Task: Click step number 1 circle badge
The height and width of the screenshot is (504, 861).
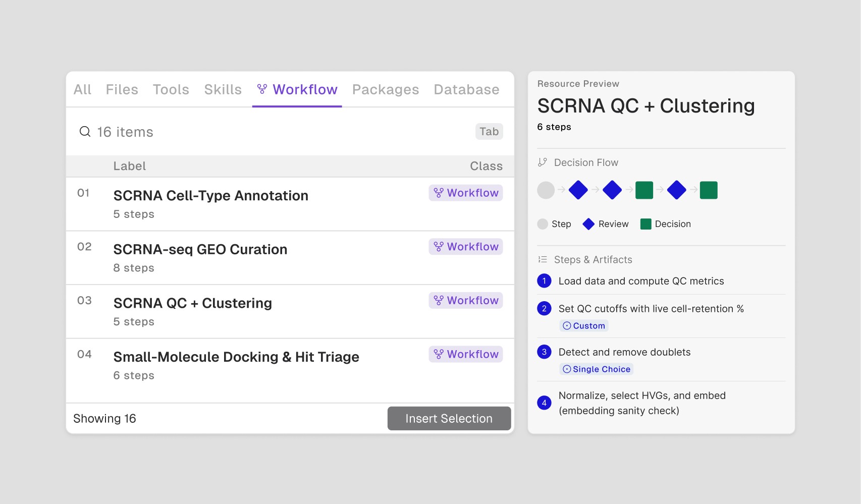Action: click(x=544, y=281)
